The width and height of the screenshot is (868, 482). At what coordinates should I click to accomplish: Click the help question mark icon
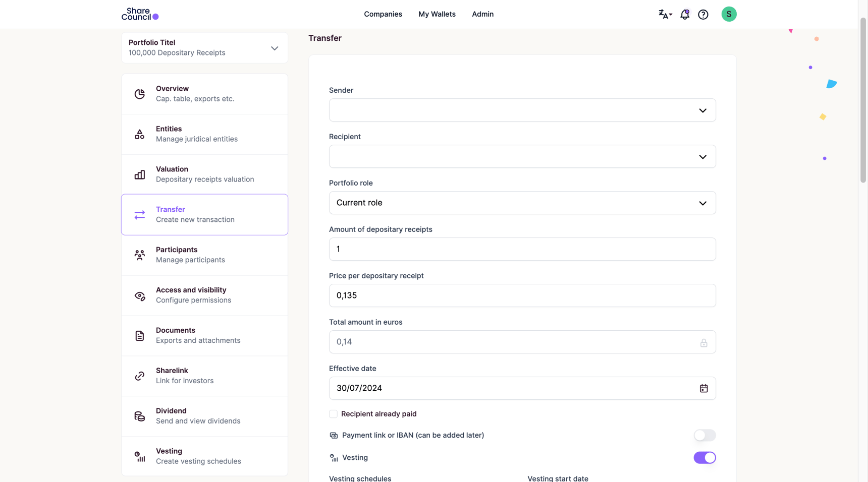[x=703, y=15]
